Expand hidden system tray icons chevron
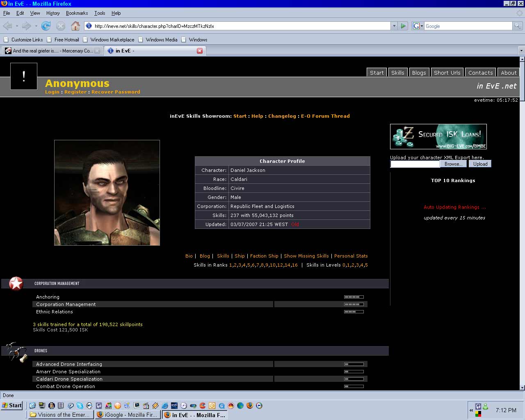This screenshot has height=420, width=525. pyautogui.click(x=471, y=410)
